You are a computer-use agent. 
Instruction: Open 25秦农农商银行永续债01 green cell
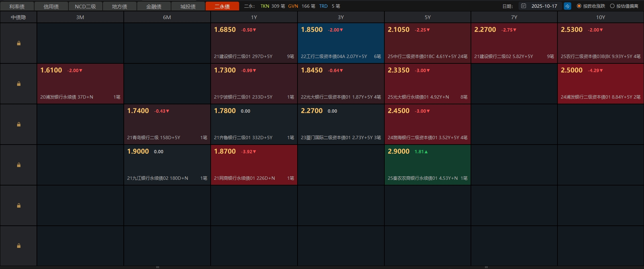(x=428, y=165)
